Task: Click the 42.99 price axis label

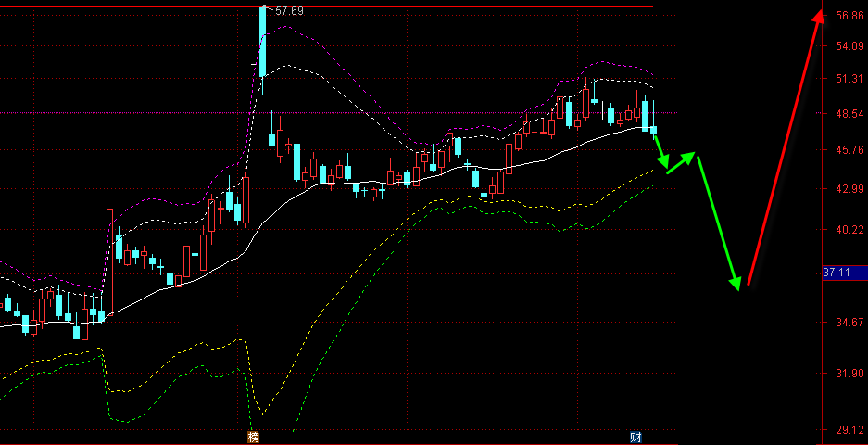Action: (849, 189)
